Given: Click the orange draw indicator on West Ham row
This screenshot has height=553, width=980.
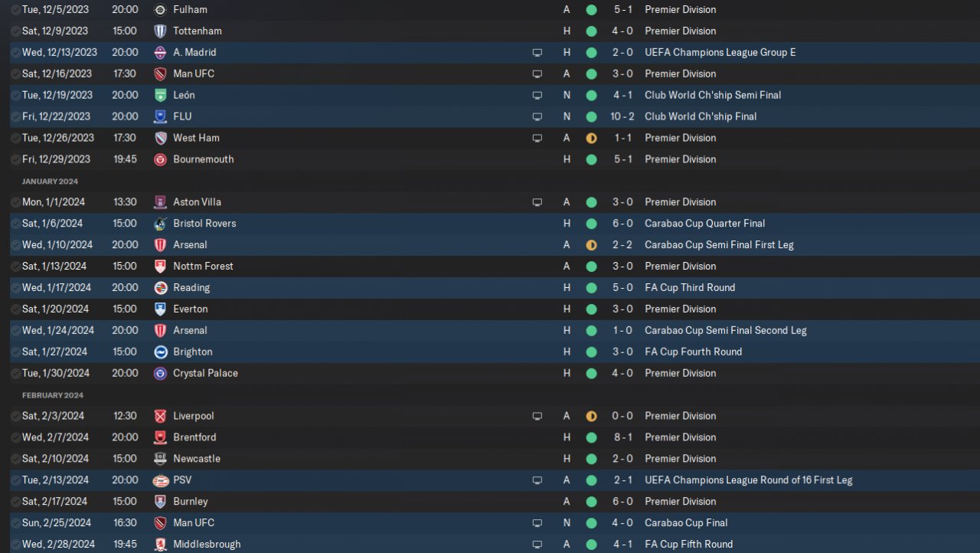Looking at the screenshot, I should coord(591,139).
